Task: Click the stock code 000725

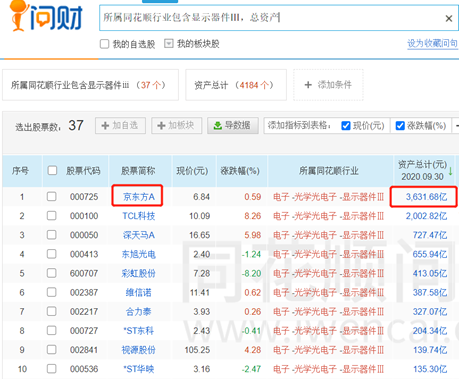Action: click(x=84, y=197)
